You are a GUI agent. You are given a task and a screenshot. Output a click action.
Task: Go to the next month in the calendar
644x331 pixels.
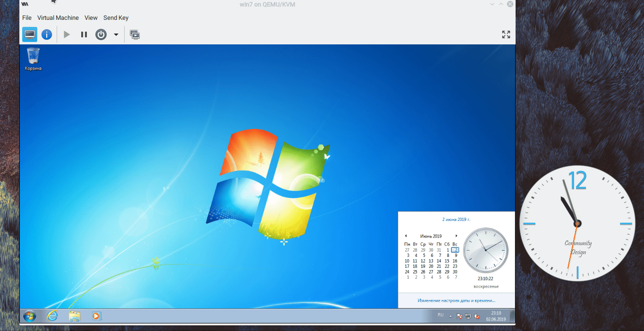coord(456,236)
